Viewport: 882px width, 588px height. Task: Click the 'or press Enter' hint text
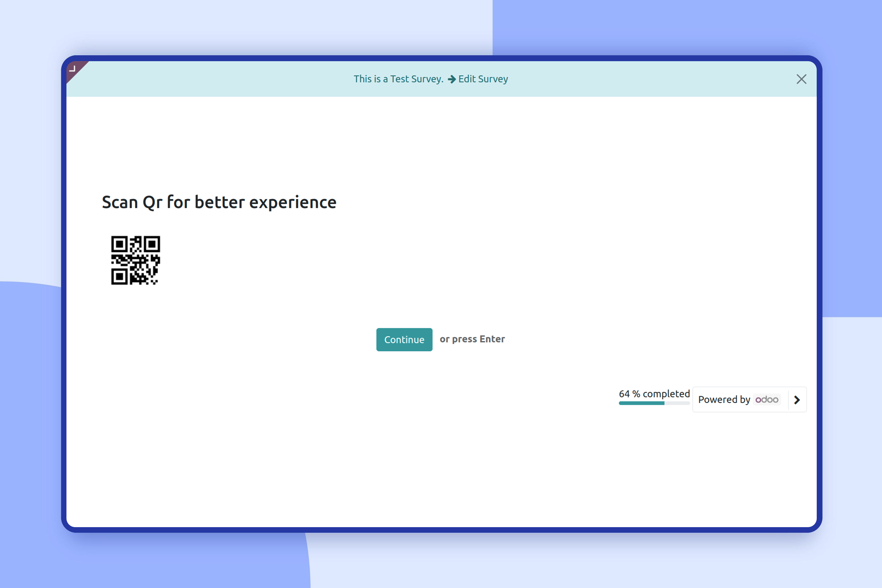tap(472, 339)
